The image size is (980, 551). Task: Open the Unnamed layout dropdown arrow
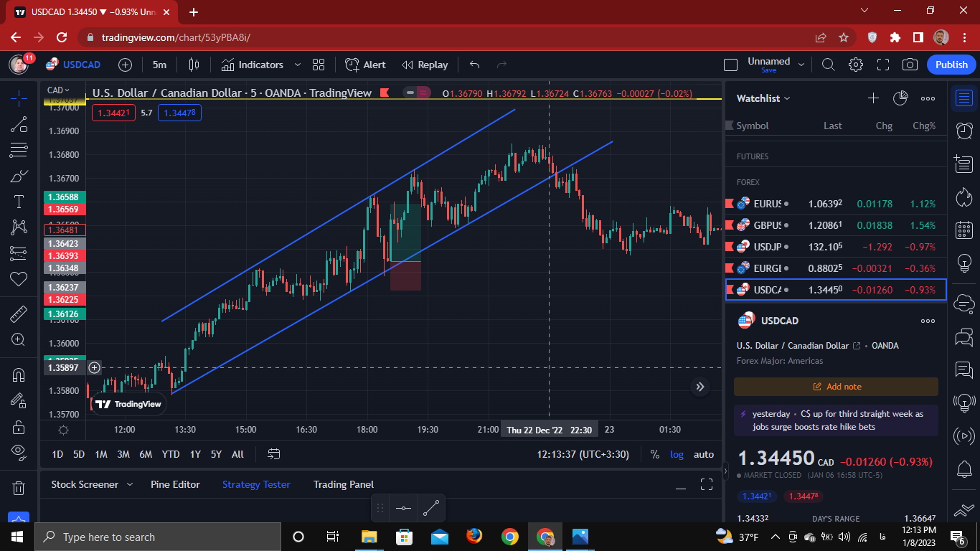(801, 65)
